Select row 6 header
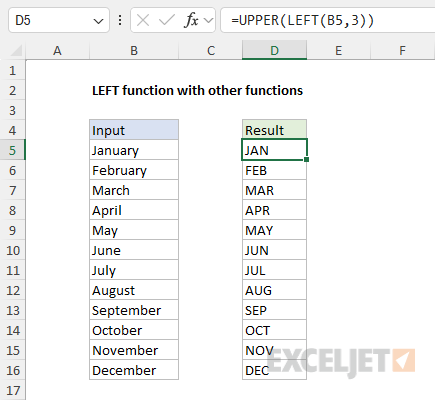 (13, 170)
